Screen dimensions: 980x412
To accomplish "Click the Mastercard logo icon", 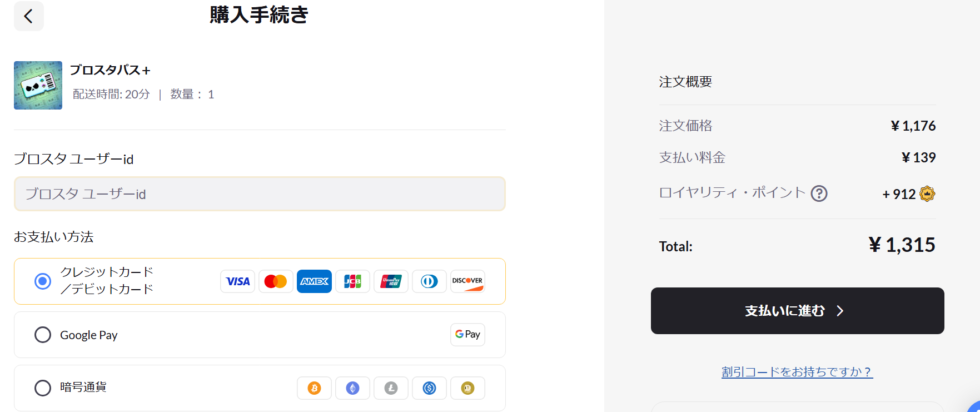I will [276, 281].
